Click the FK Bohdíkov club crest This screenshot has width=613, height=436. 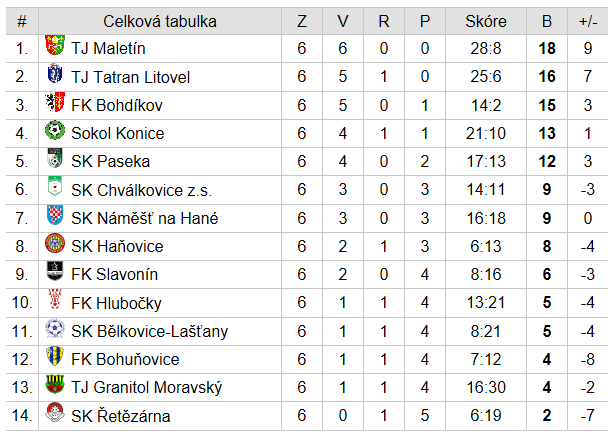pyautogui.click(x=55, y=102)
